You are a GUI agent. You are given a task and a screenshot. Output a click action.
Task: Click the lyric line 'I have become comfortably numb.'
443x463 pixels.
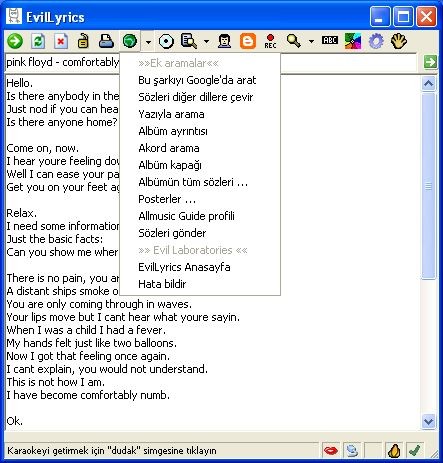(88, 395)
